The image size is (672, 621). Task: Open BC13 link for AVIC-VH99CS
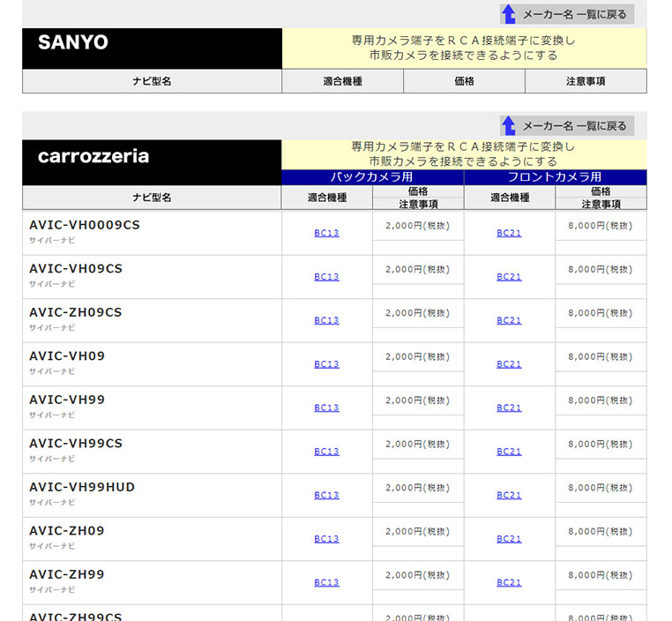(x=326, y=452)
